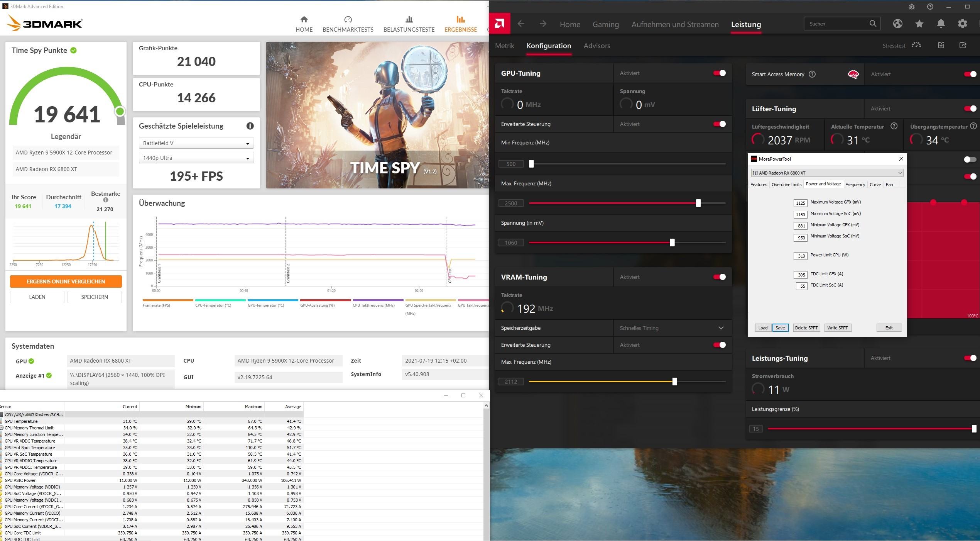Click the 3DMark logo
The height and width of the screenshot is (541, 980).
coord(44,23)
